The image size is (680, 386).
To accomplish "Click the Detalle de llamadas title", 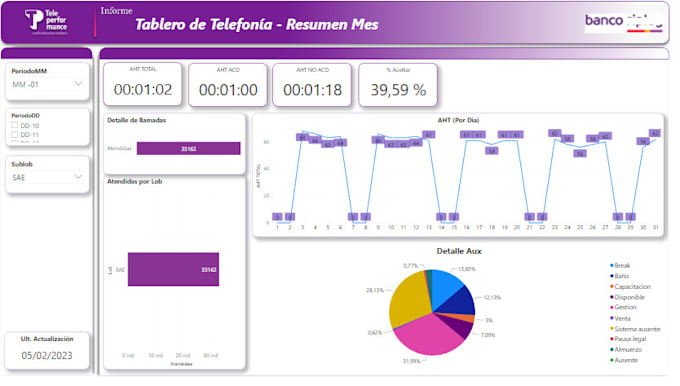I will (137, 121).
